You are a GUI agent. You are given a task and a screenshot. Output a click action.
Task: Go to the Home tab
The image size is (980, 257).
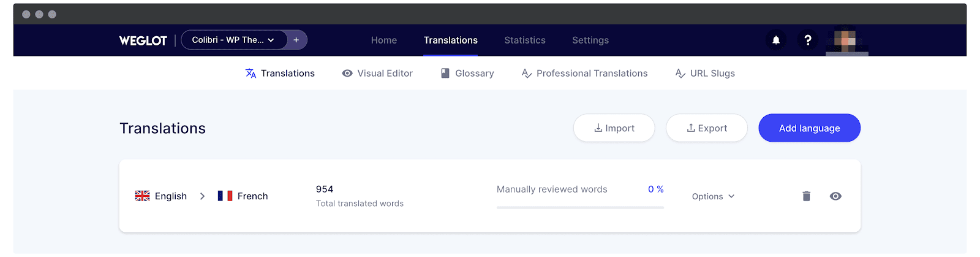pyautogui.click(x=384, y=40)
